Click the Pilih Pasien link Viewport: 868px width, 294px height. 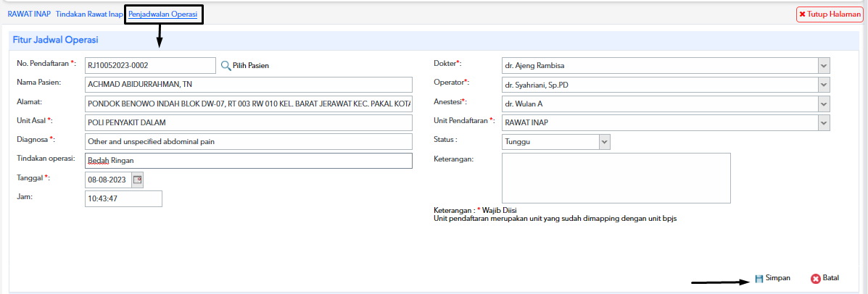pyautogui.click(x=251, y=66)
